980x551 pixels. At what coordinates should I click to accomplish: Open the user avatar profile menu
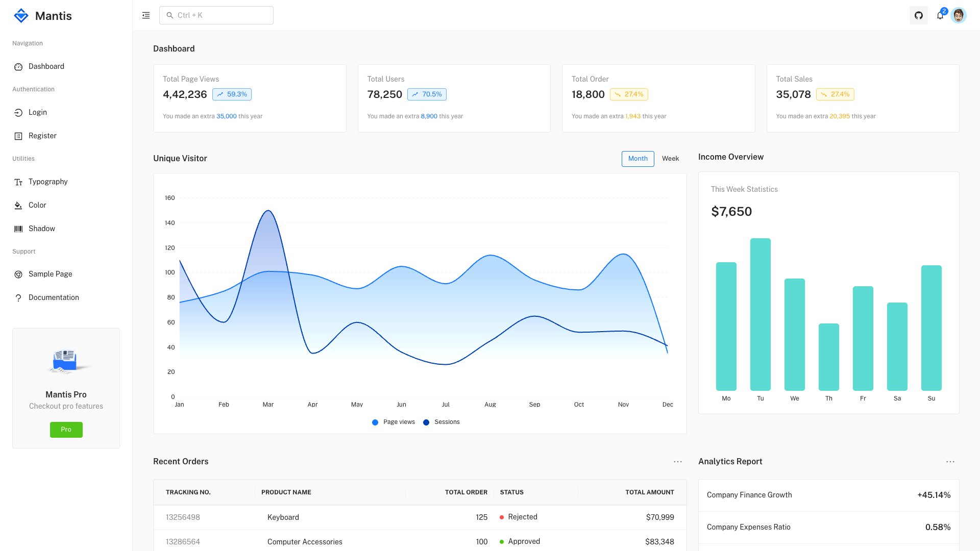tap(960, 15)
